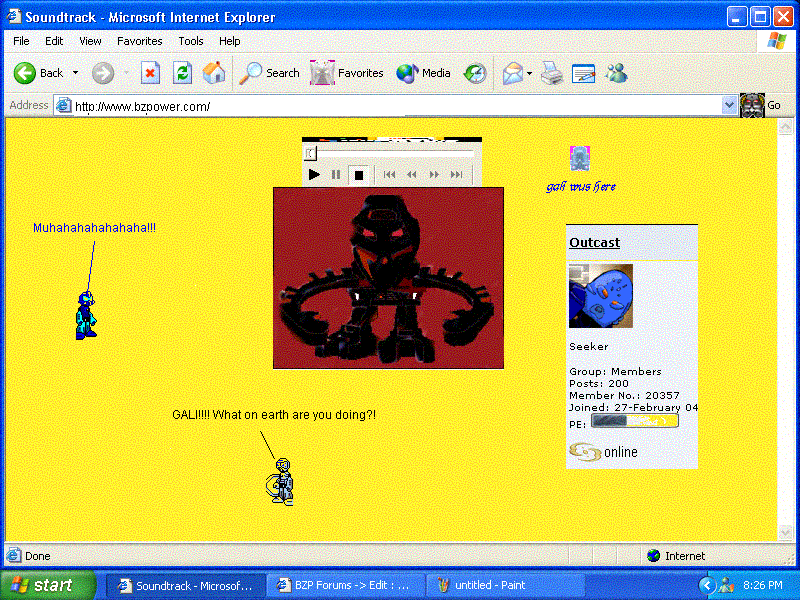Click the 'Member No.: 20357' text

click(624, 395)
